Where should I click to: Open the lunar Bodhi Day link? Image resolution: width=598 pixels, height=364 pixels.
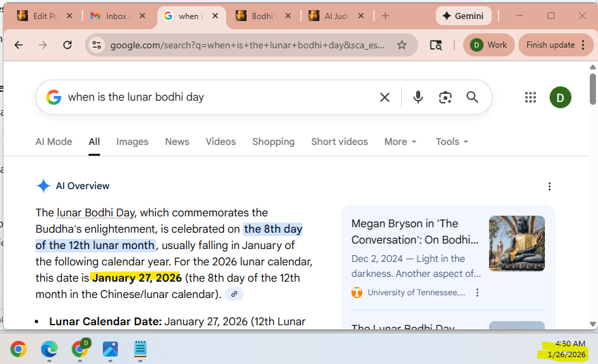pyautogui.click(x=95, y=212)
